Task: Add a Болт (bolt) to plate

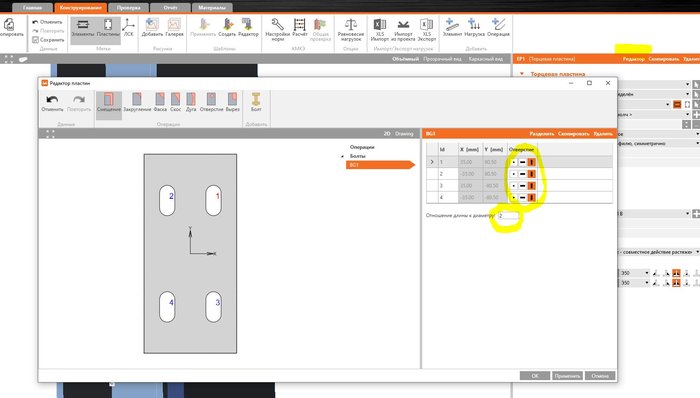Action: pos(256,102)
